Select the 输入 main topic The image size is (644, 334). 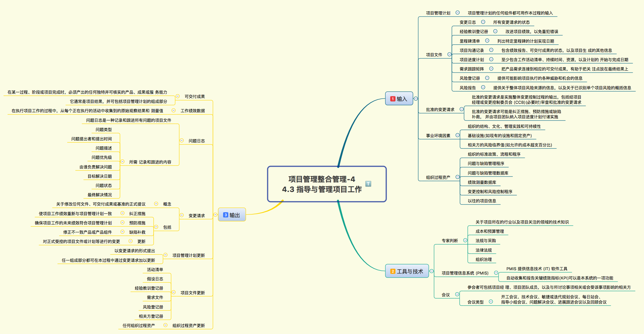(x=402, y=99)
